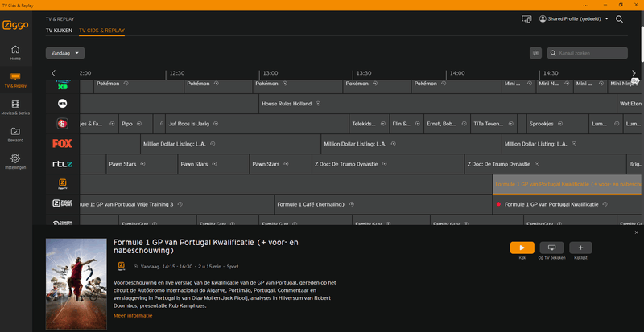Screen dimensions: 644x332
Task: Select the Ziggo TV channel logo
Action: [63, 184]
